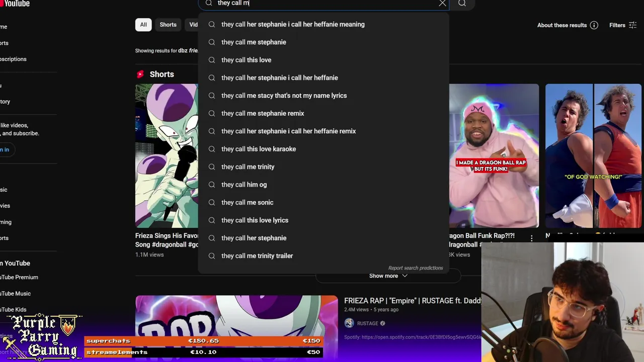Open the Filters icon
Image resolution: width=644 pixels, height=362 pixels.
tap(632, 25)
